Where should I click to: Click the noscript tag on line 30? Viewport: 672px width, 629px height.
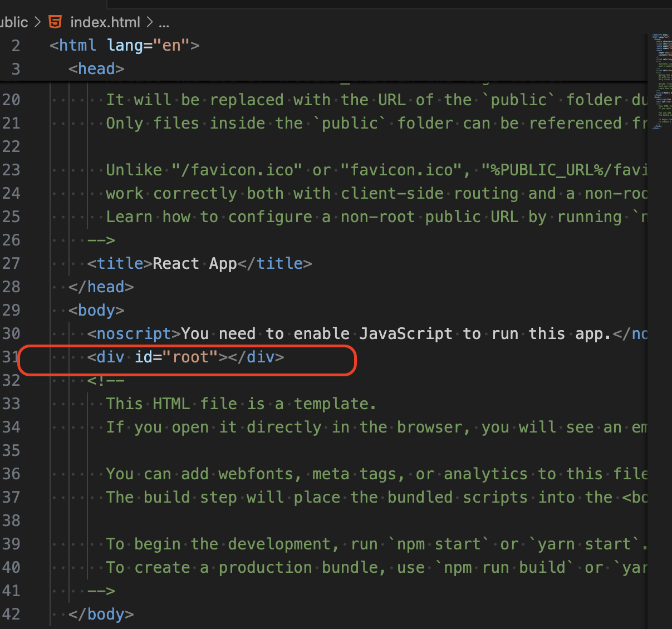[x=134, y=333]
